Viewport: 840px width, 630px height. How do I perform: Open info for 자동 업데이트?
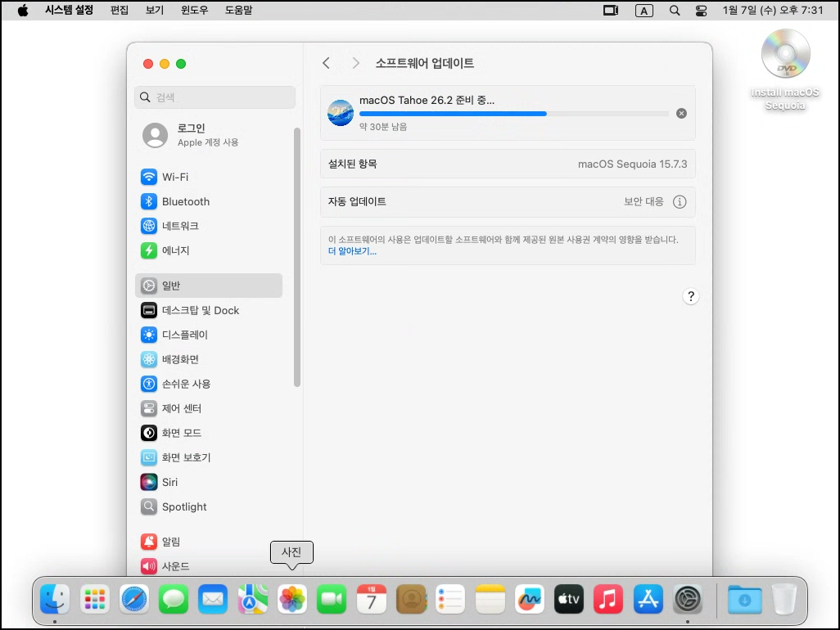point(680,202)
